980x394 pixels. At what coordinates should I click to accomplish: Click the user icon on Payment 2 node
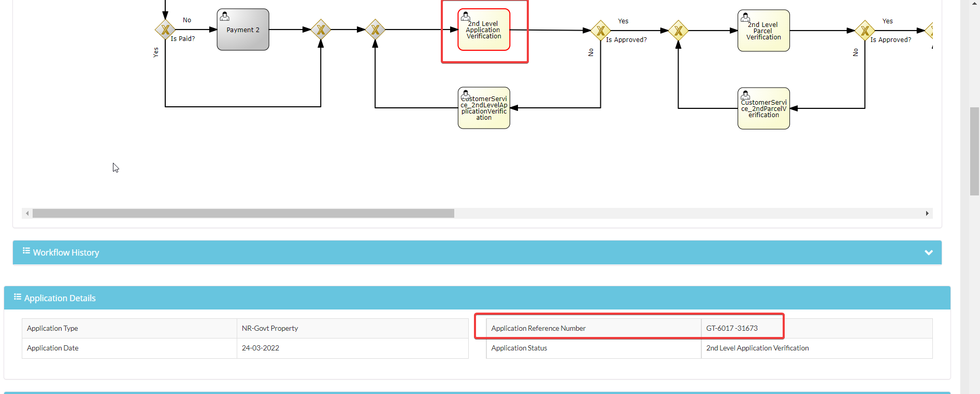224,16
